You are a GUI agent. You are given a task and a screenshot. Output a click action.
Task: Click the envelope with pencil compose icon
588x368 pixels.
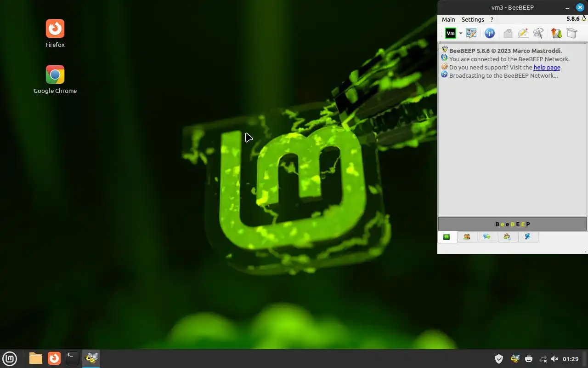(x=523, y=33)
